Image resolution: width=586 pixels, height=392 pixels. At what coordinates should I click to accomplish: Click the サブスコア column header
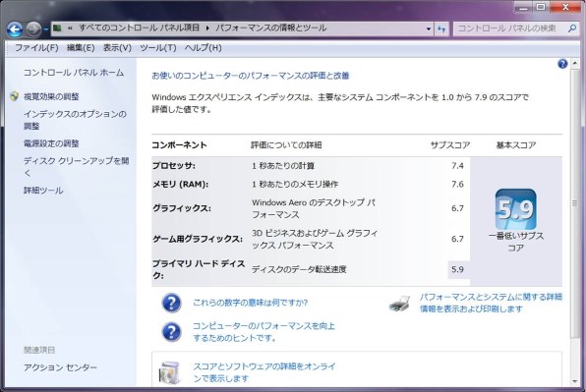450,144
